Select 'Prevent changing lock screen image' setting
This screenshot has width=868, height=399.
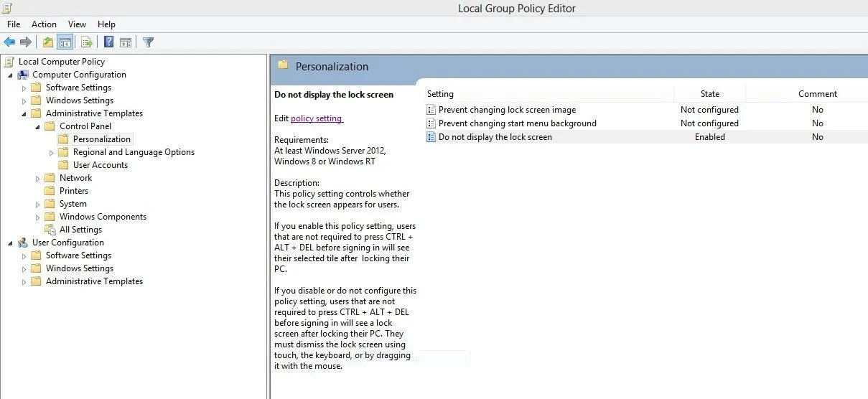point(508,110)
